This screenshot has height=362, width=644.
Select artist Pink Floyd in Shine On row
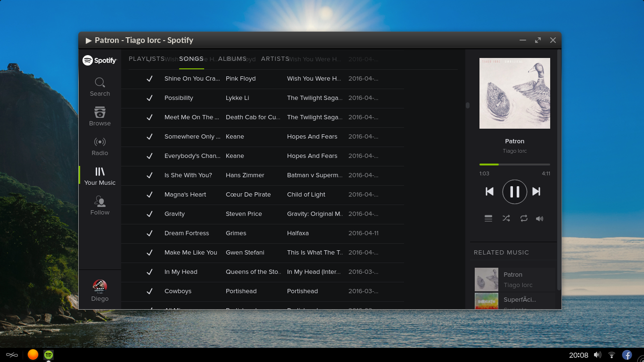point(241,79)
